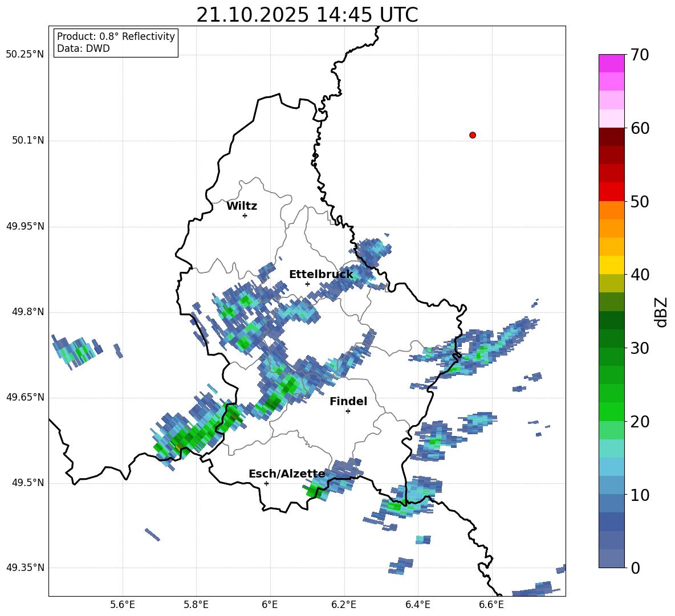Click the 70 tick label on colorbar
The width and height of the screenshot is (675, 616).
(x=640, y=55)
